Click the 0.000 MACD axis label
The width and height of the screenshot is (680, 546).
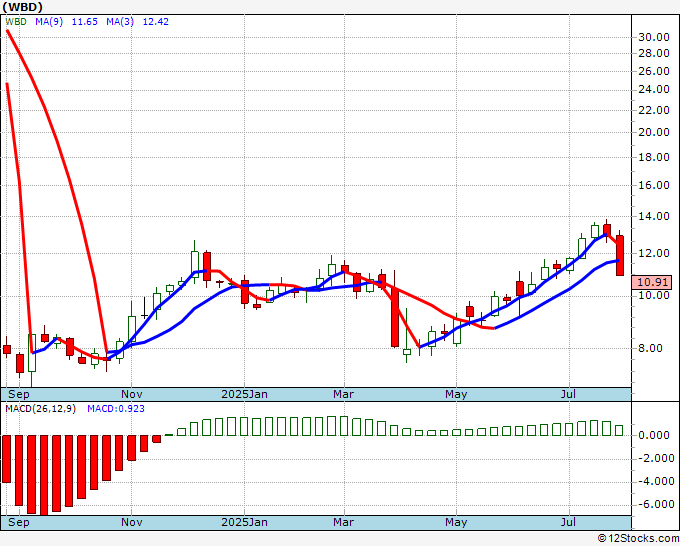click(x=656, y=435)
